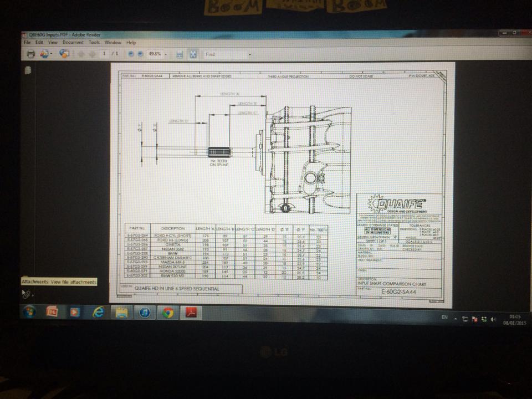
Task: Click the taskbar clock showing 01:05
Action: pyautogui.click(x=514, y=320)
